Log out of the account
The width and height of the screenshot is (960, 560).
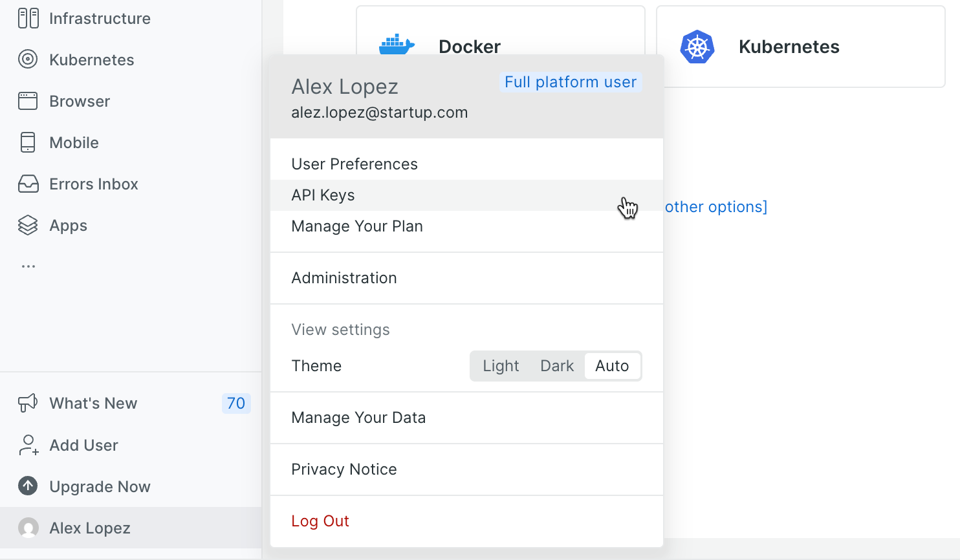320,521
